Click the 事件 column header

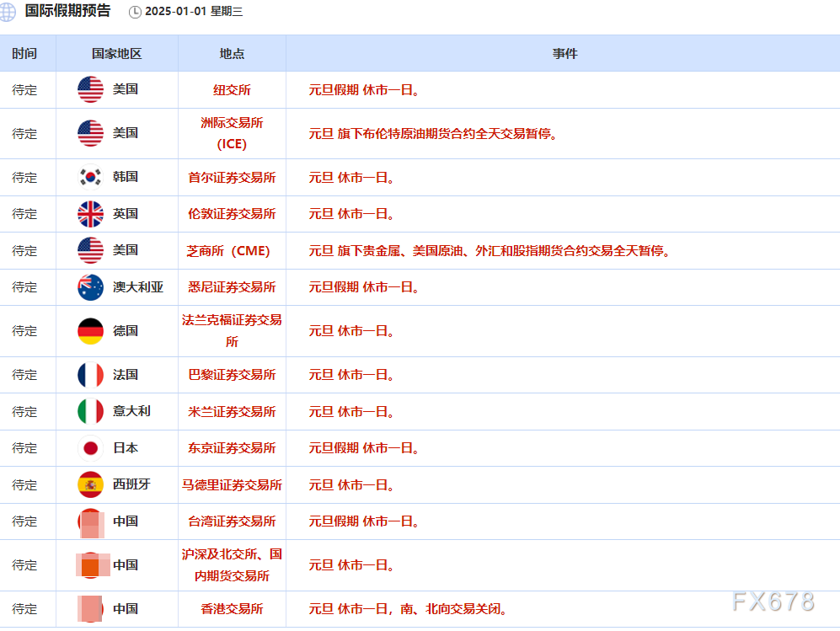pyautogui.click(x=565, y=53)
